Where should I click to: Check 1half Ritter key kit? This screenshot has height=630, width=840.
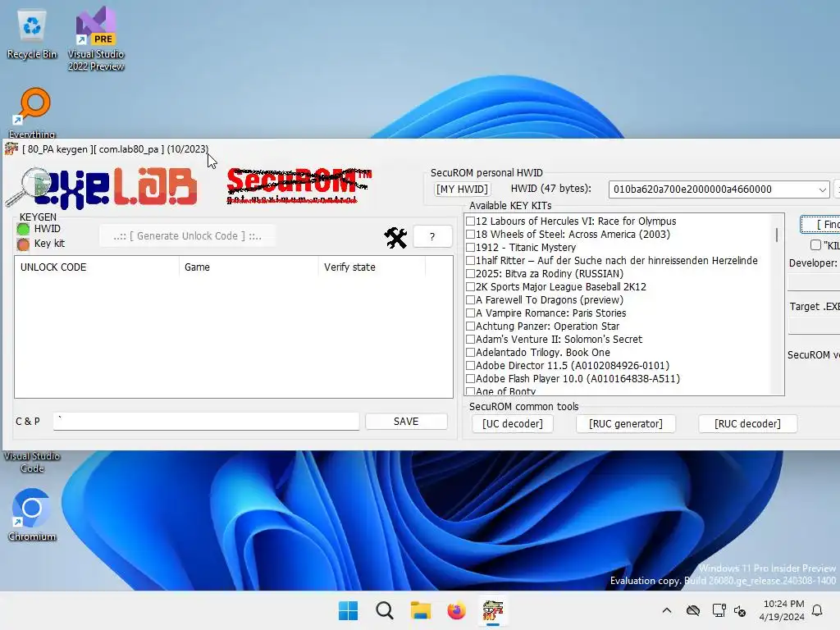click(x=470, y=260)
